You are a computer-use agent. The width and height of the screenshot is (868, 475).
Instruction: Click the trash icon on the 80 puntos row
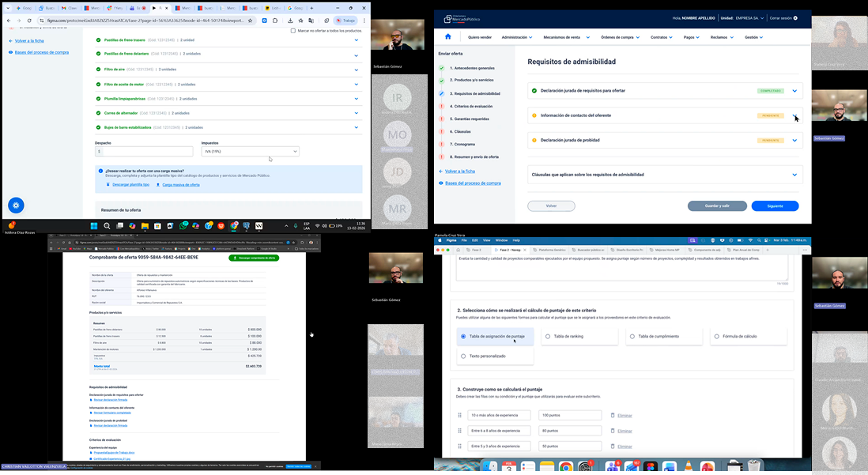point(612,431)
